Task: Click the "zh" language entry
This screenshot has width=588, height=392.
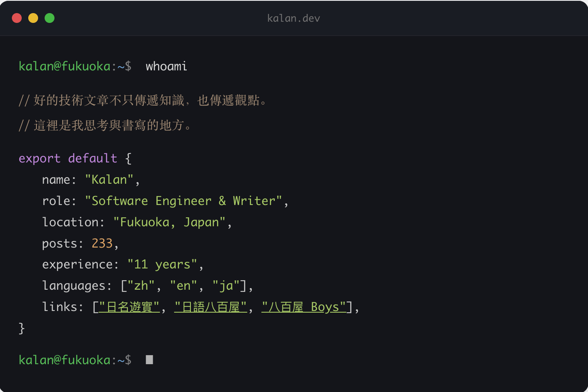Action: 141,286
